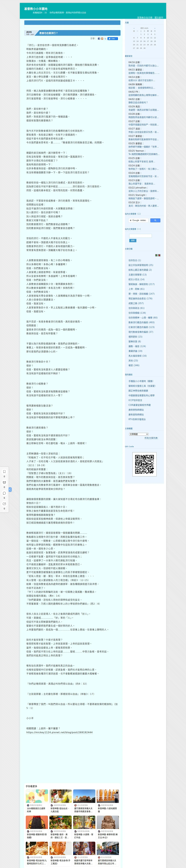Click the blue Google search magnifier button
The image size is (186, 868).
tap(155, 220)
